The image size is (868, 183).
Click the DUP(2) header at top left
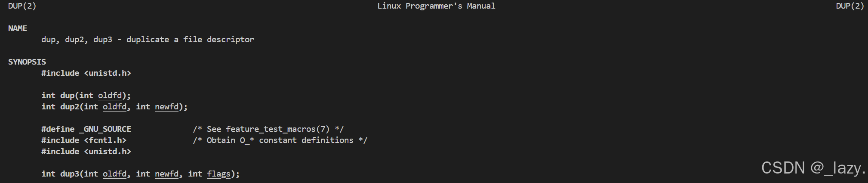(x=22, y=6)
